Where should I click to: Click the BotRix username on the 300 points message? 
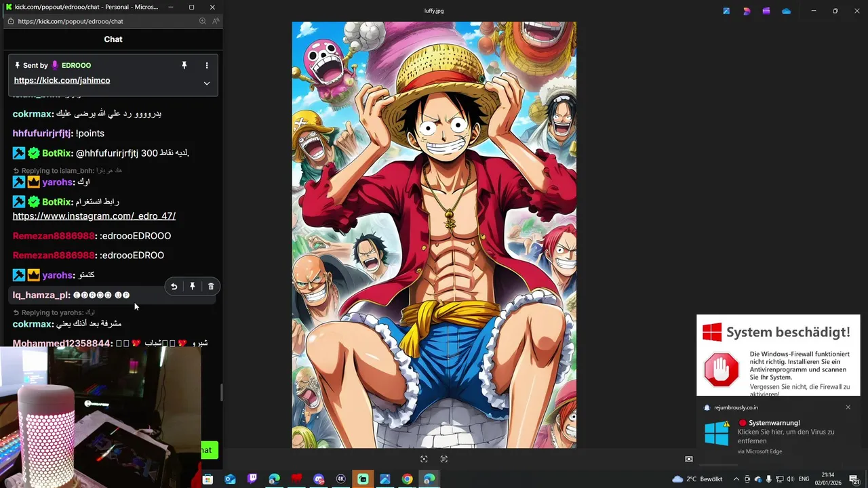tap(56, 153)
